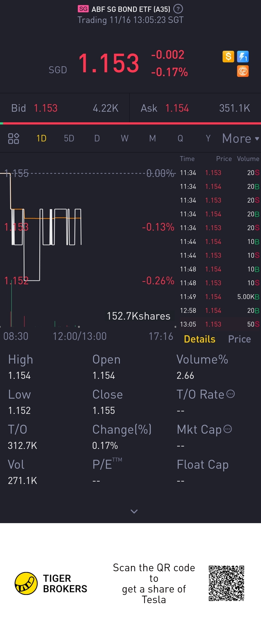Image resolution: width=261 pixels, height=644 pixels.
Task: Open the help question mark icon
Action: click(x=178, y=9)
